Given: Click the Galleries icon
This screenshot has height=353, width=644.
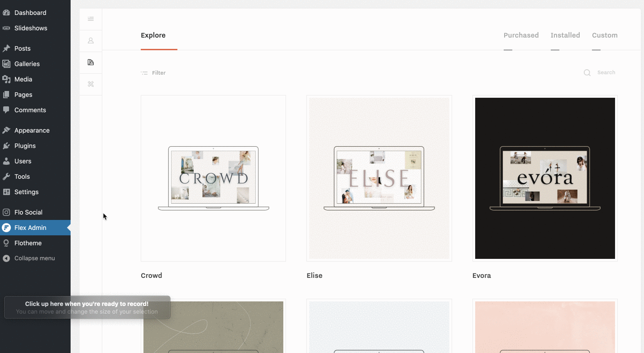Looking at the screenshot, I should click(x=6, y=64).
